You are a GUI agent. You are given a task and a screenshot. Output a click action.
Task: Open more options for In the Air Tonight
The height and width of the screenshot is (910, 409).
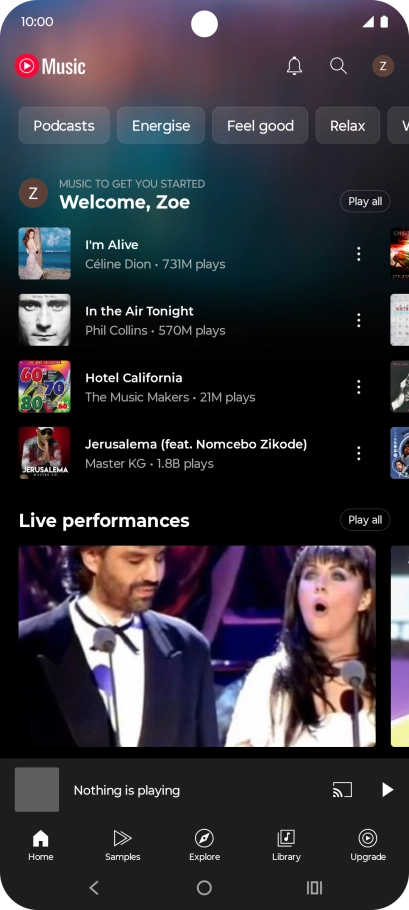tap(359, 320)
